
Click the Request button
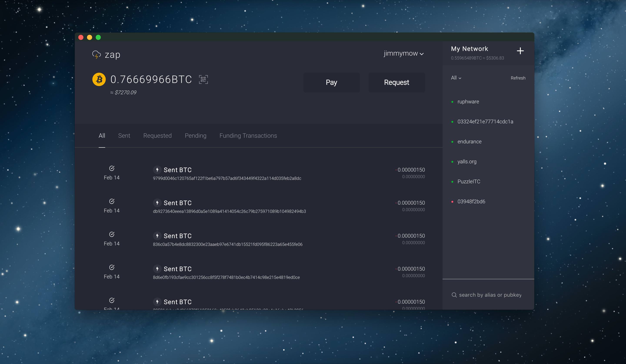click(396, 82)
